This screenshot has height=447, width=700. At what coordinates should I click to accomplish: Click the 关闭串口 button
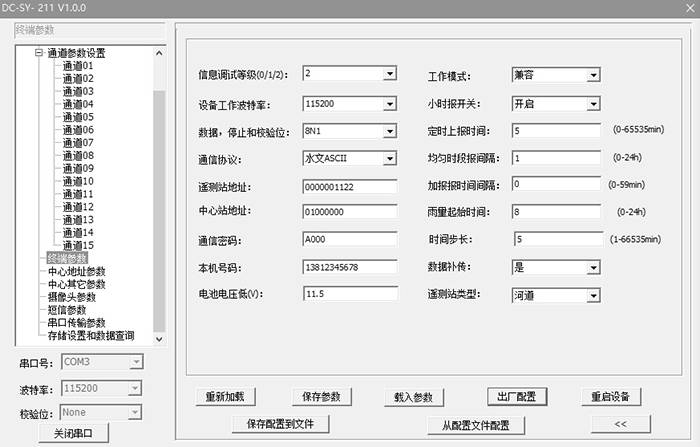(x=72, y=433)
